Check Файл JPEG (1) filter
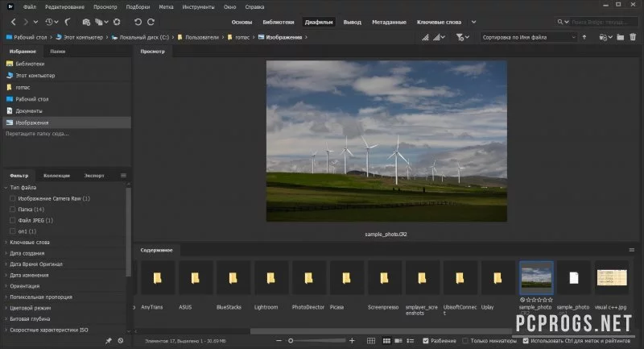Screen dimensions: 644x349 pyautogui.click(x=13, y=220)
